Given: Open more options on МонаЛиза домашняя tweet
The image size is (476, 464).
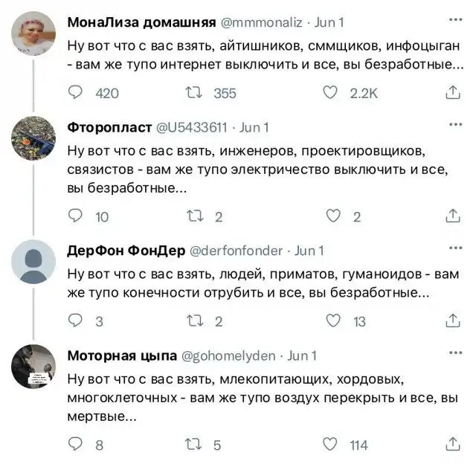Looking at the screenshot, I should 453,22.
